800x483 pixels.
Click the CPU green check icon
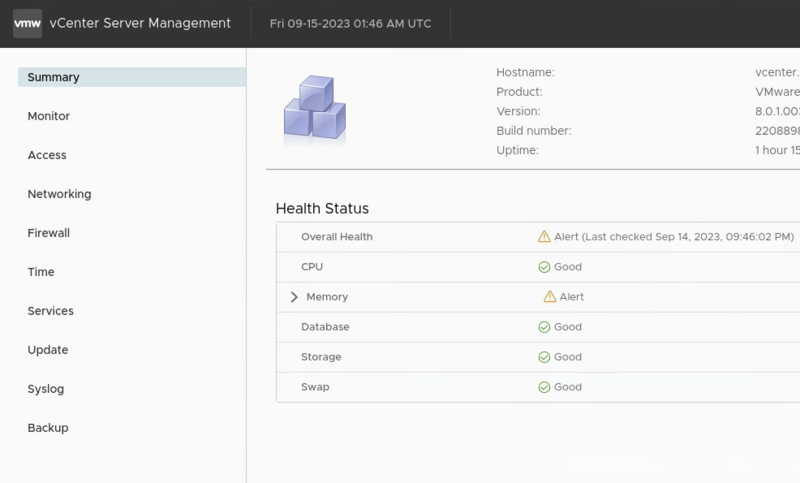click(x=544, y=267)
